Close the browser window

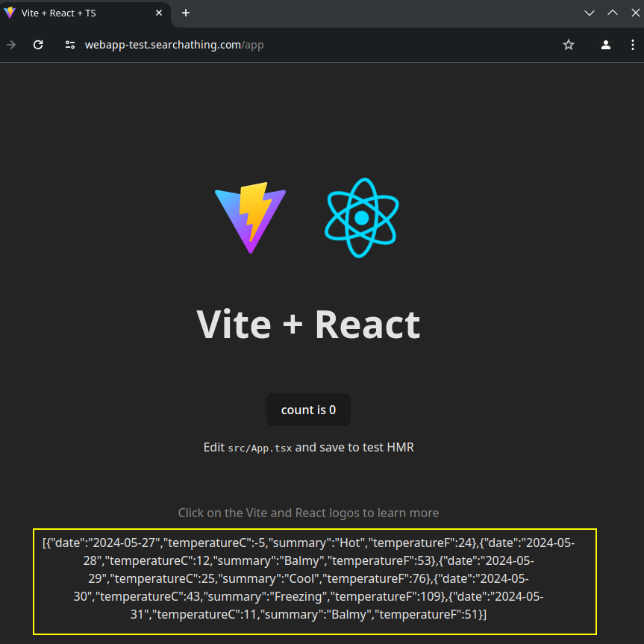tap(635, 13)
